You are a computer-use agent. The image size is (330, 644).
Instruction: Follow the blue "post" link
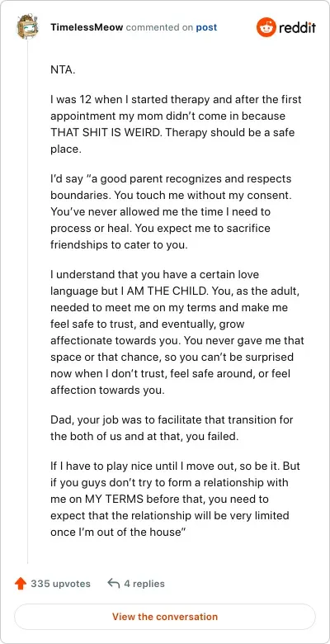(x=206, y=27)
